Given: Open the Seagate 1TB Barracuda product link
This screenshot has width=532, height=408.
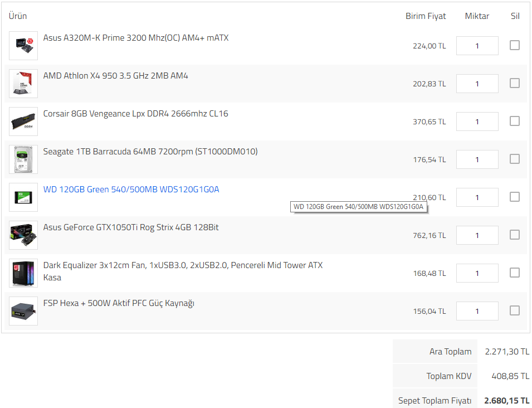Looking at the screenshot, I should [150, 152].
